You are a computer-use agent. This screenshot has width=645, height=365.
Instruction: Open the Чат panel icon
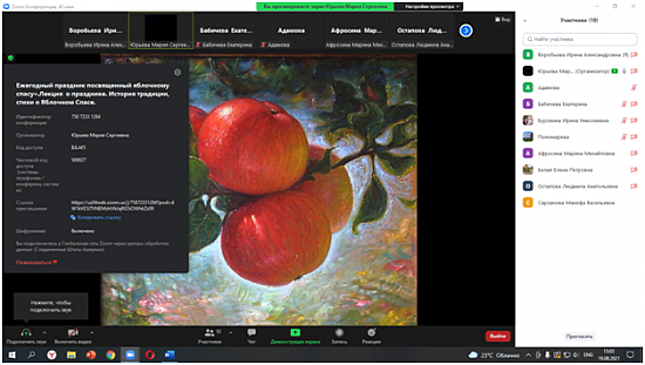pos(251,332)
